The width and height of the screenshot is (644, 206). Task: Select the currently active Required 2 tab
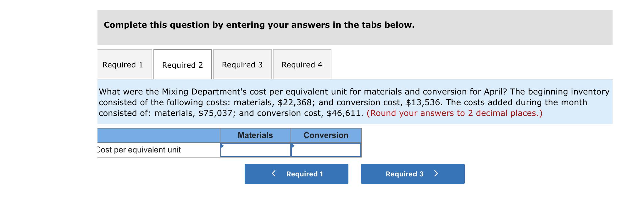(182, 64)
